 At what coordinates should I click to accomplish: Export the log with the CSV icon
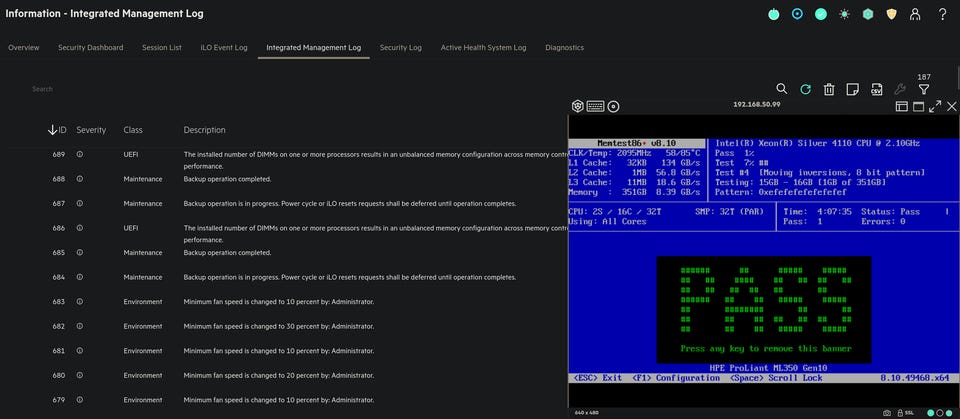point(876,89)
